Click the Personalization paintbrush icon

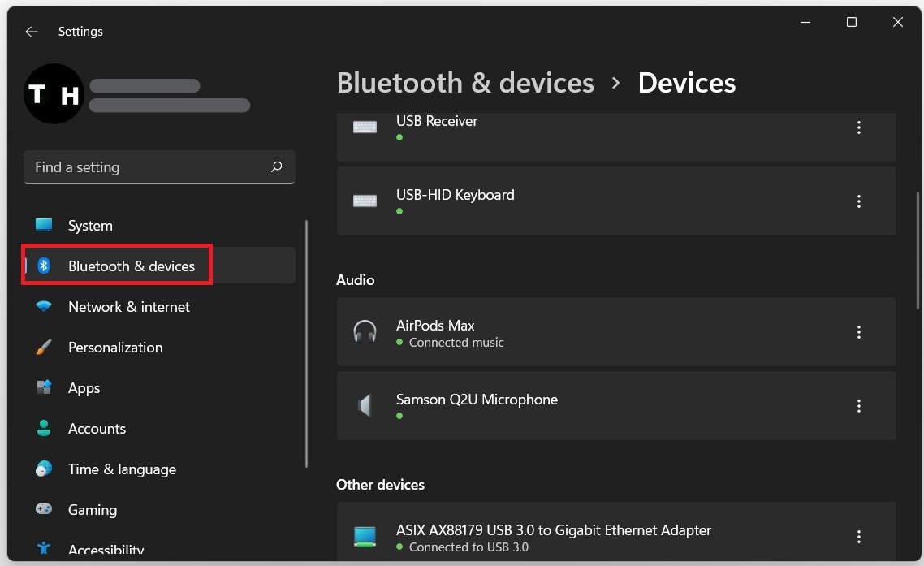tap(44, 348)
